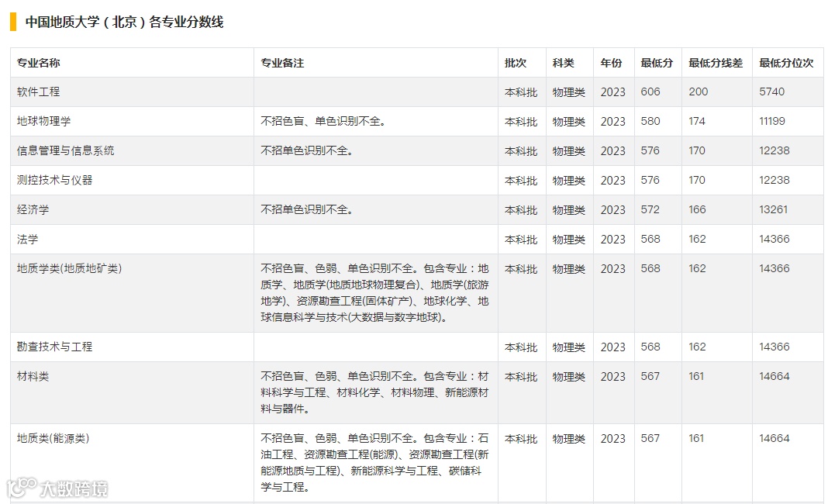
Task: Click 本科批 in the 软件工程 row
Action: (521, 92)
